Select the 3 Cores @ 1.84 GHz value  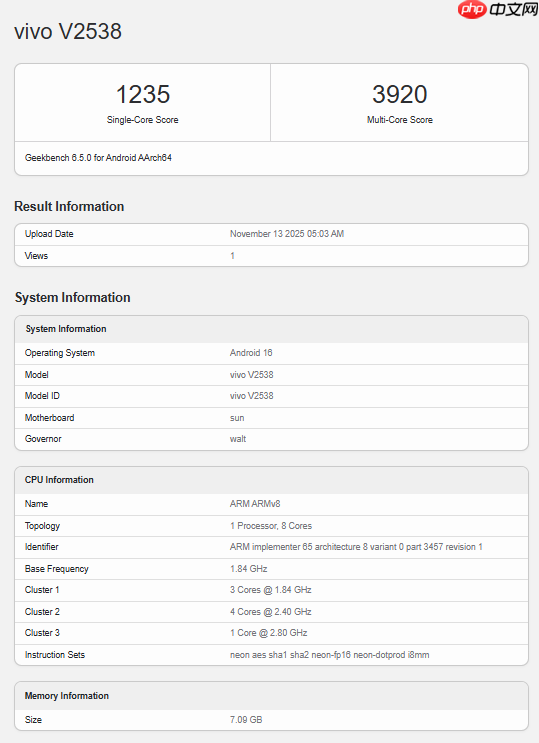click(271, 590)
